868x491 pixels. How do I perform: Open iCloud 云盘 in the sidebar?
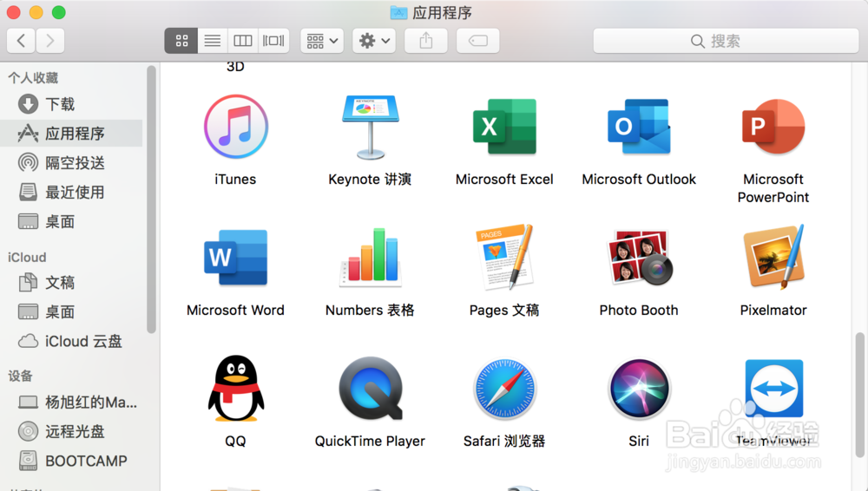[x=72, y=341]
